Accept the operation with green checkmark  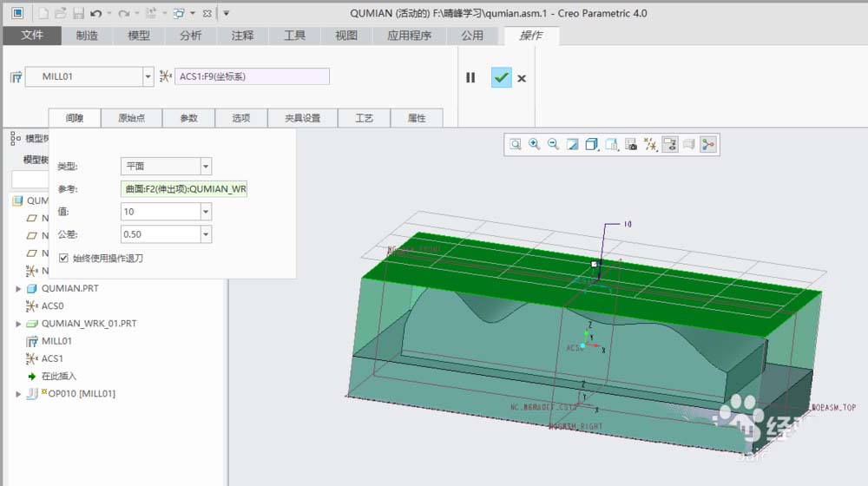(x=501, y=77)
